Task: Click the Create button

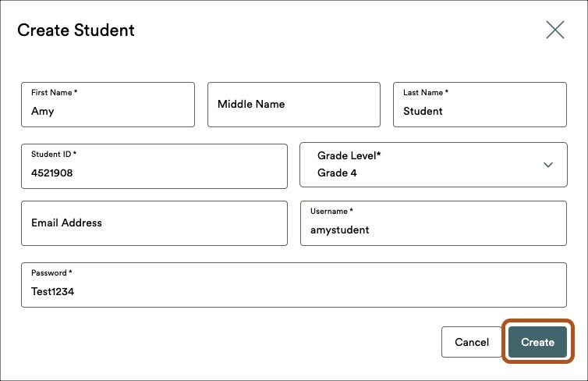Action: point(538,342)
